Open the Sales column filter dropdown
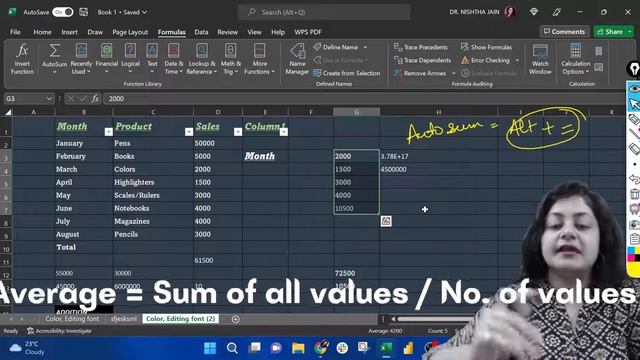The height and width of the screenshot is (360, 640). pyautogui.click(x=238, y=132)
